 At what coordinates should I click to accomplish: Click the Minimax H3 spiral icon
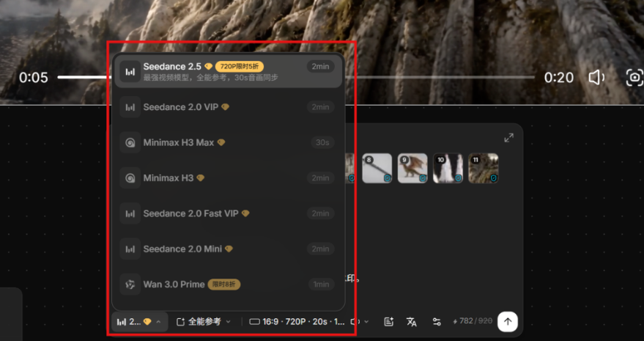click(x=130, y=178)
